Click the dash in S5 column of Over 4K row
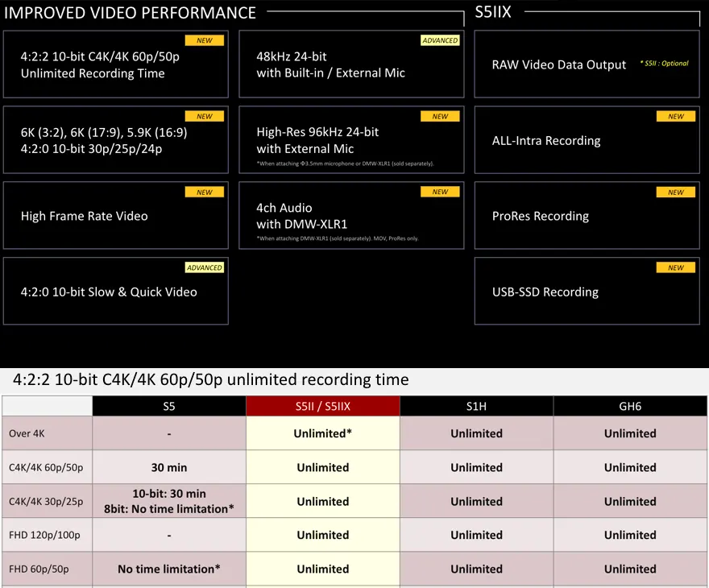Image resolution: width=709 pixels, height=588 pixels. tap(169, 434)
